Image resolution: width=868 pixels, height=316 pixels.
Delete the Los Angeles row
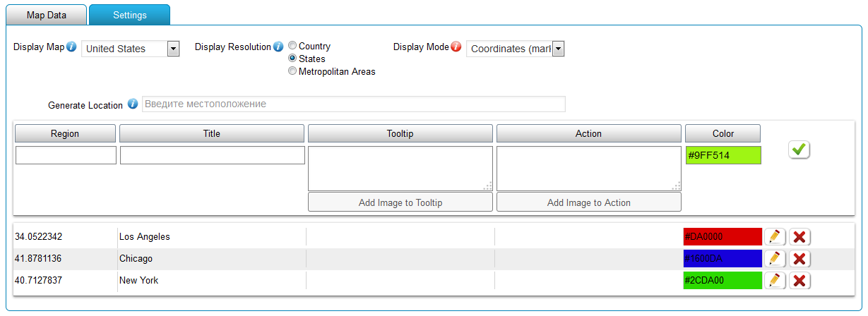coord(799,237)
